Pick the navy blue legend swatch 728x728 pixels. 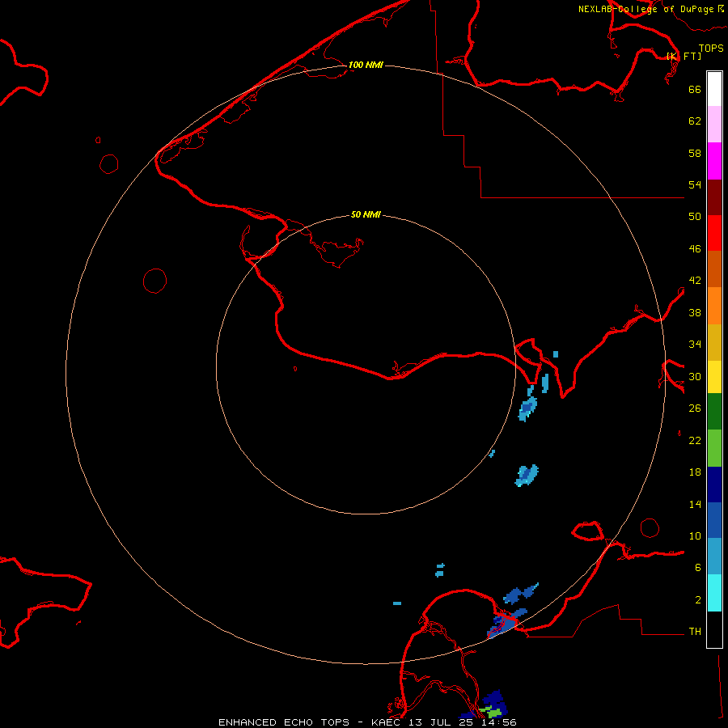coord(714,485)
